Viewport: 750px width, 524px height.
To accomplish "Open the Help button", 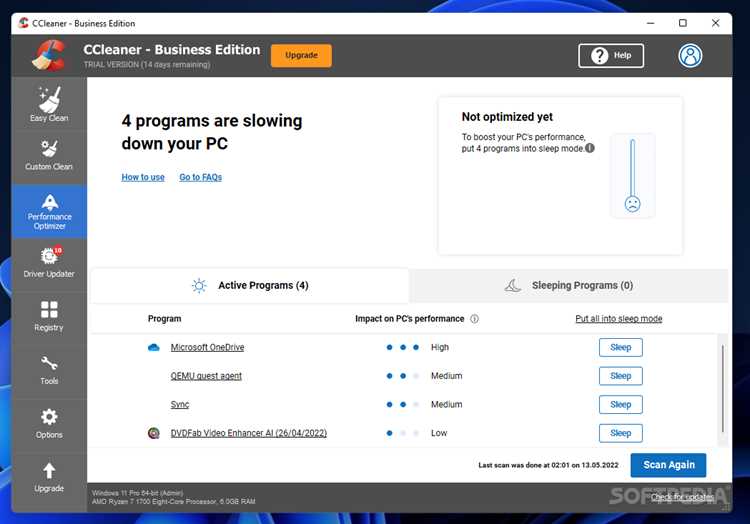I will [611, 55].
